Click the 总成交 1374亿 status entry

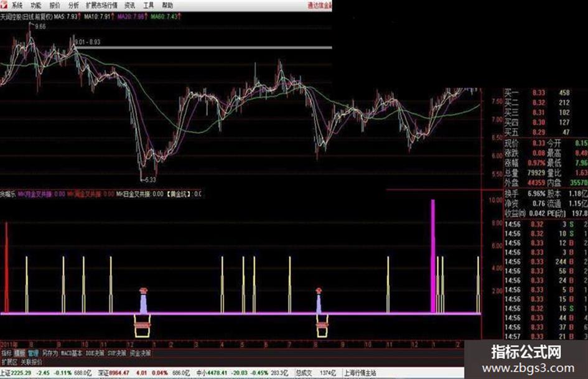click(x=315, y=373)
